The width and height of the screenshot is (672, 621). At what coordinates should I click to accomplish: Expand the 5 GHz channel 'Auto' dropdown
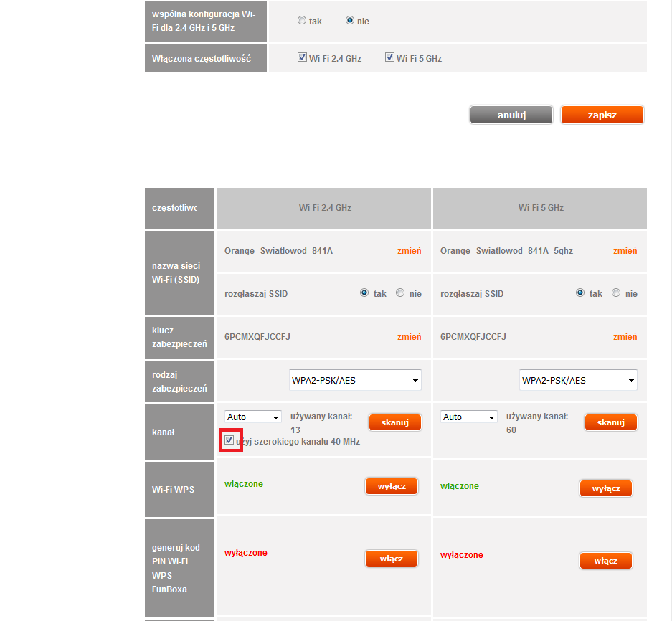pyautogui.click(x=470, y=417)
